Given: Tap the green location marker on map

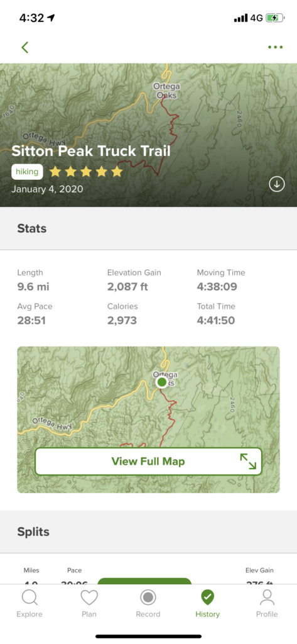Looking at the screenshot, I should pos(161,382).
